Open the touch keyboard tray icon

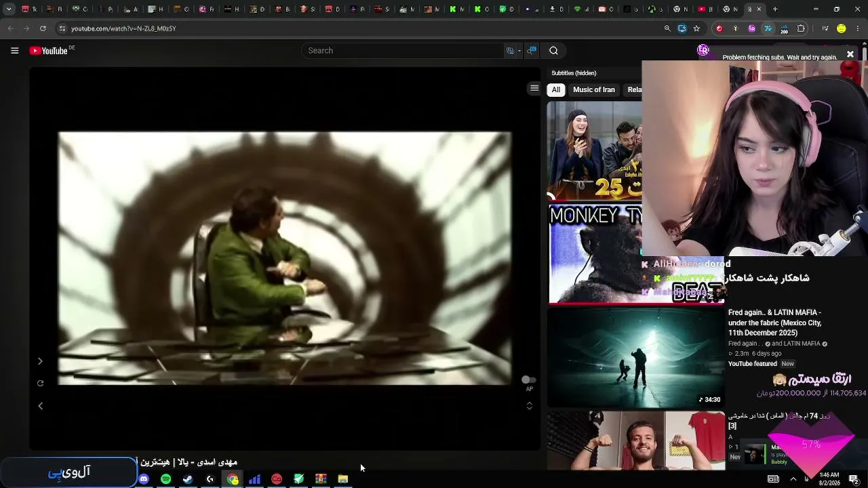pyautogui.click(x=773, y=479)
